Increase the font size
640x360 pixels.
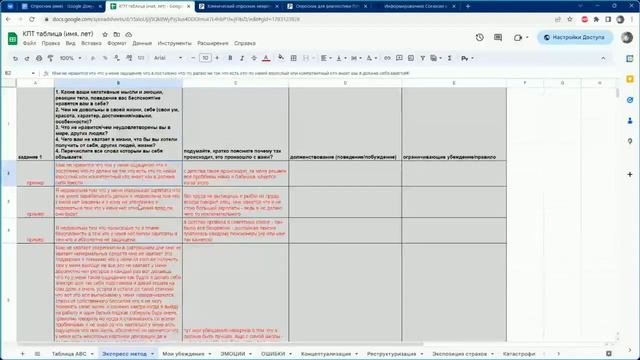point(217,58)
